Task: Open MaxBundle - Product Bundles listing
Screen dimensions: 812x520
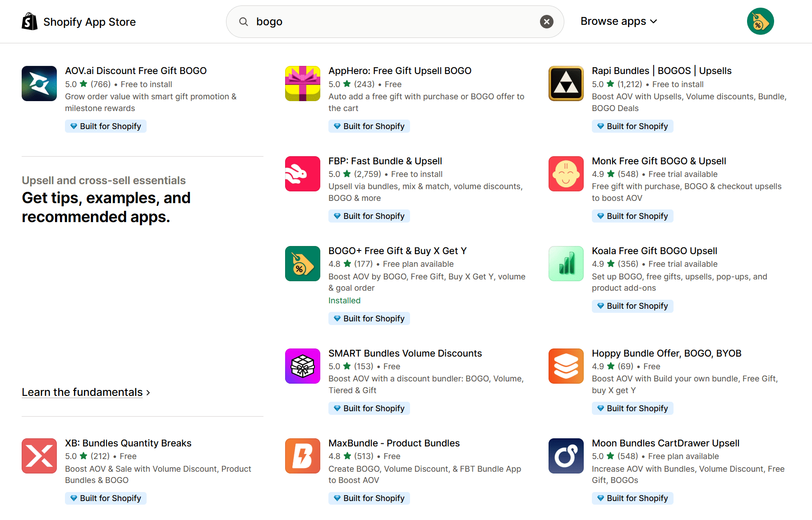Action: (394, 443)
